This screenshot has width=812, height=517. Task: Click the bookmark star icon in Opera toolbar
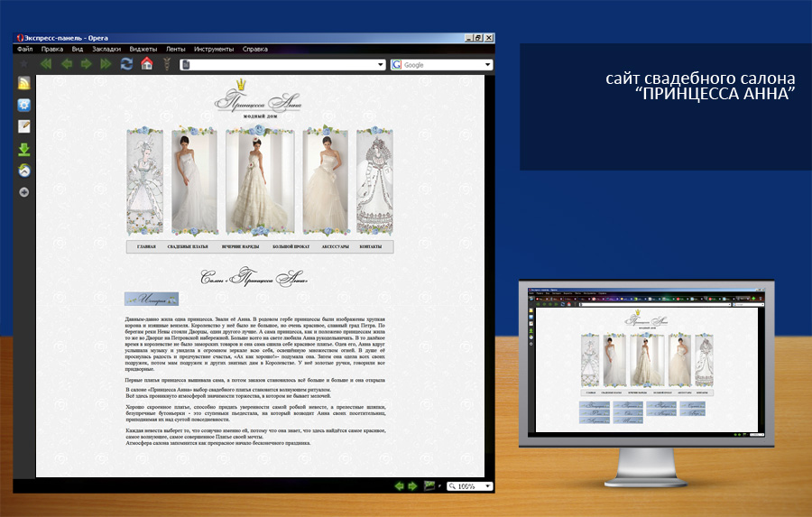tap(23, 64)
